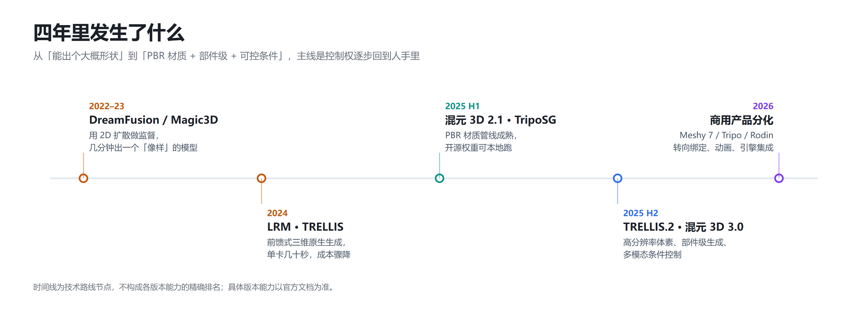The image size is (868, 312).
Task: Click the blue 2025 H2 label
Action: [640, 213]
